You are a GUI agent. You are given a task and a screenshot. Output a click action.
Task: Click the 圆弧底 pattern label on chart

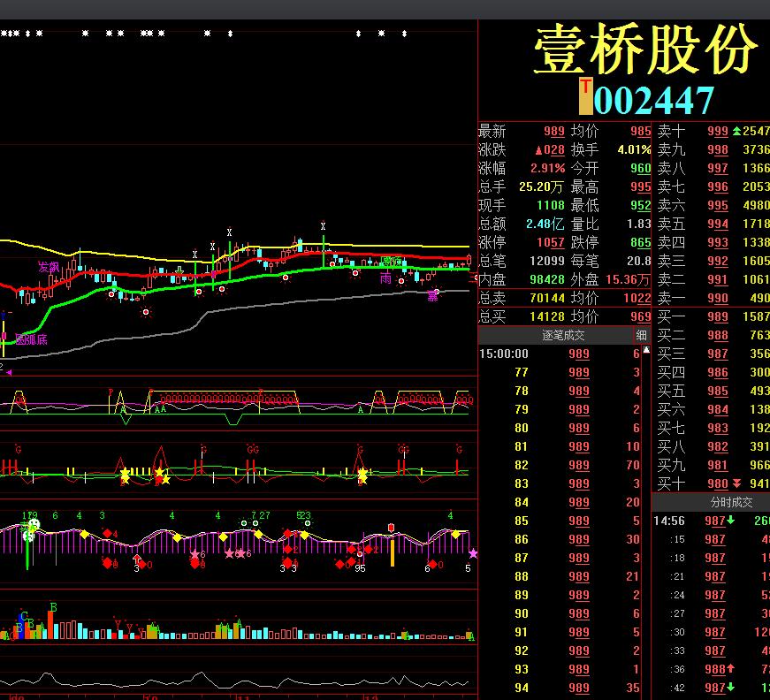tap(31, 339)
